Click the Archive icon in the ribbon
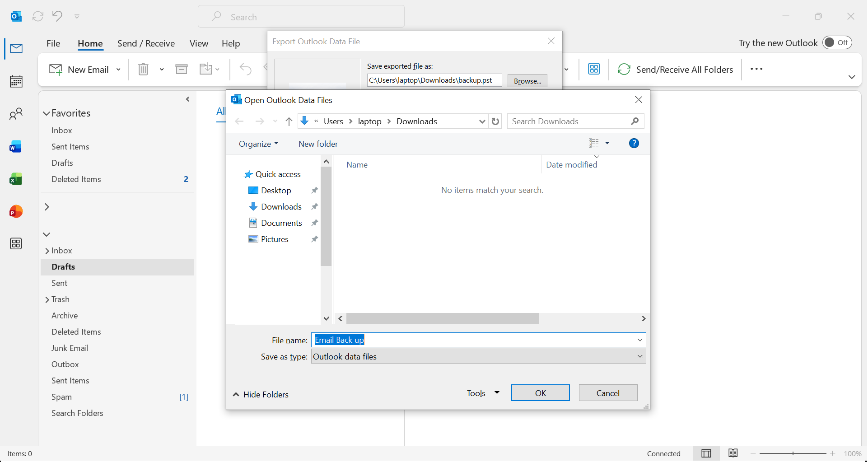This screenshot has height=462, width=868. click(x=182, y=69)
